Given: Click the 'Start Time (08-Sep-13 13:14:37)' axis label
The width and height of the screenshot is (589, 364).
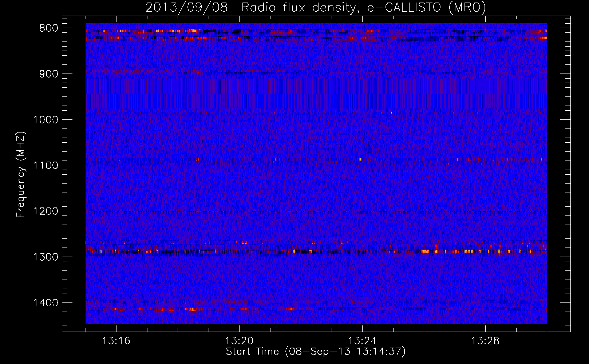Looking at the screenshot, I should pos(316,352).
